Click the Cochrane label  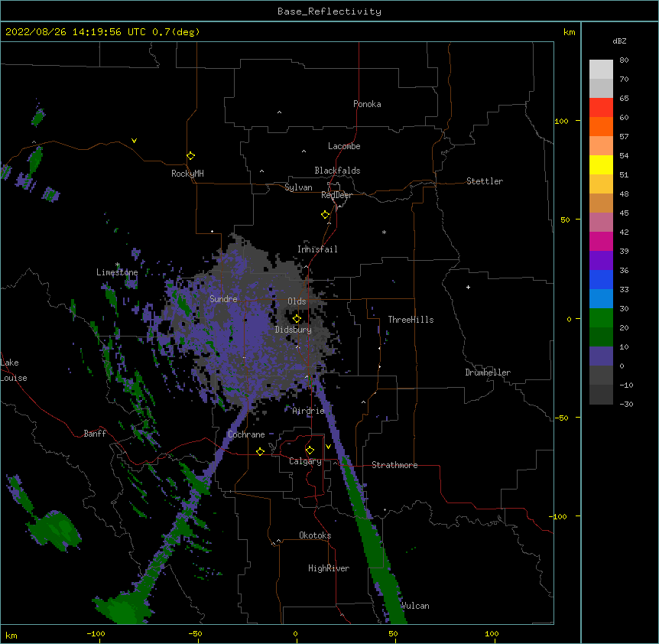tap(246, 434)
